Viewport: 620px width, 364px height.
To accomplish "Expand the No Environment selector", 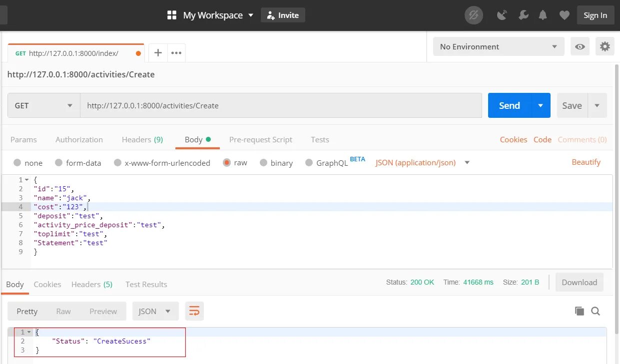I will [x=498, y=46].
